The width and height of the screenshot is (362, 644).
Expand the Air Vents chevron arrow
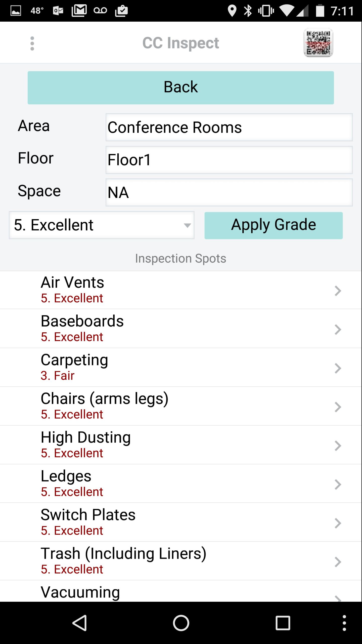[x=338, y=291]
